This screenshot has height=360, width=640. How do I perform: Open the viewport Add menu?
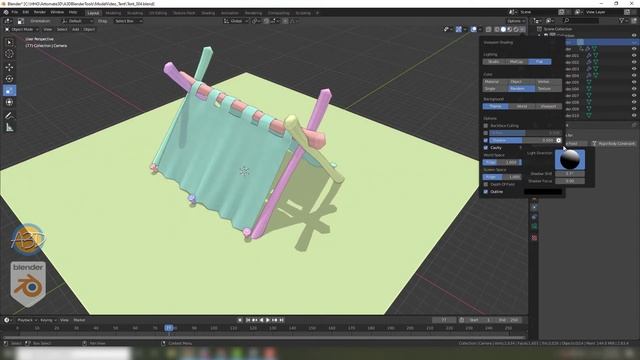tap(76, 29)
